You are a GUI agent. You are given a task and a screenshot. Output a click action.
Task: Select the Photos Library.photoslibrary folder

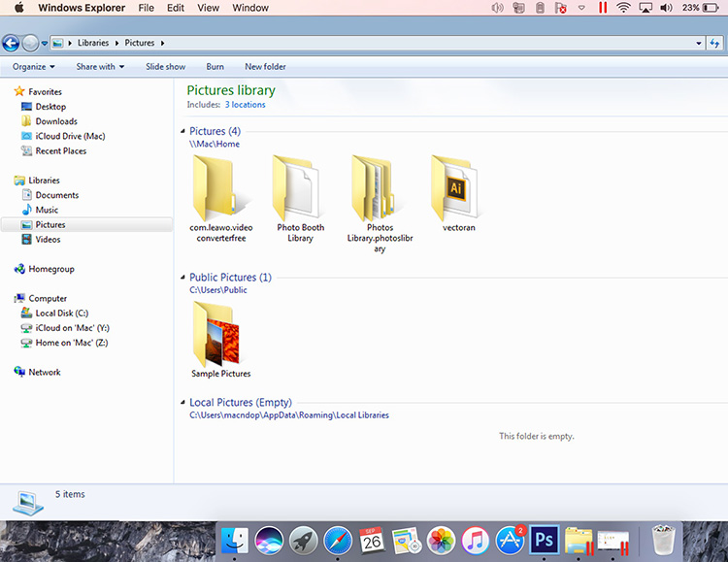click(x=380, y=204)
